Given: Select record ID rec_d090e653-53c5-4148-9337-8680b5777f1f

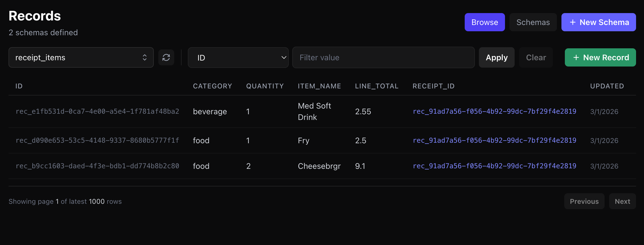Looking at the screenshot, I should coord(97,140).
